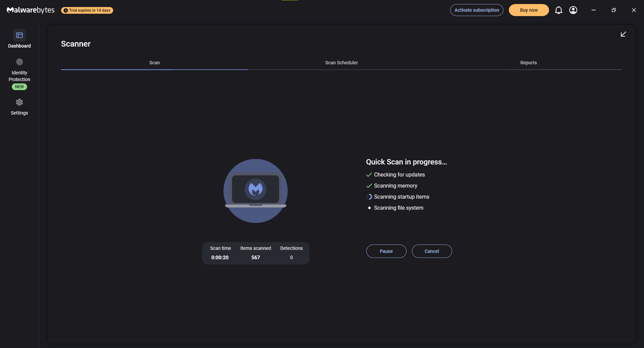Open the user account icon
This screenshot has width=644, height=348.
573,10
